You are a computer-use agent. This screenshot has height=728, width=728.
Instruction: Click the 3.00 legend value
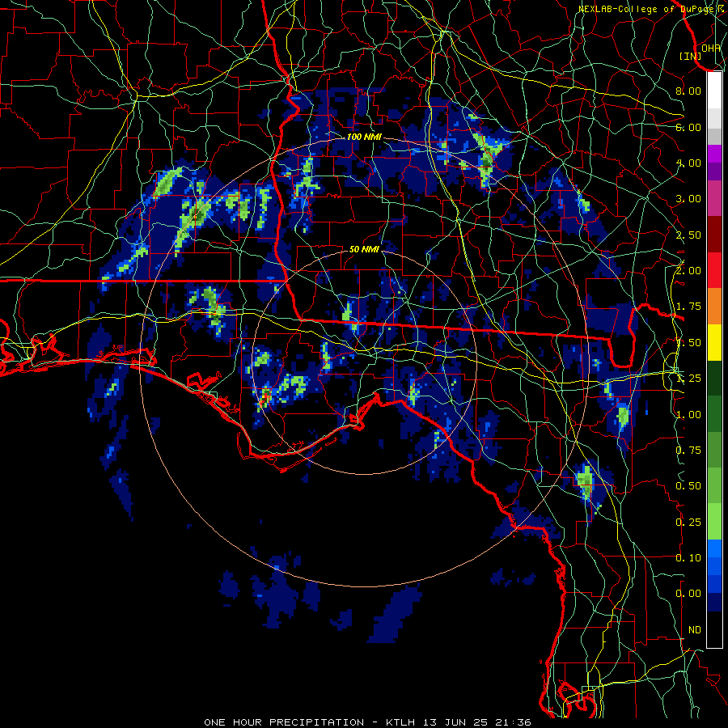[688, 199]
